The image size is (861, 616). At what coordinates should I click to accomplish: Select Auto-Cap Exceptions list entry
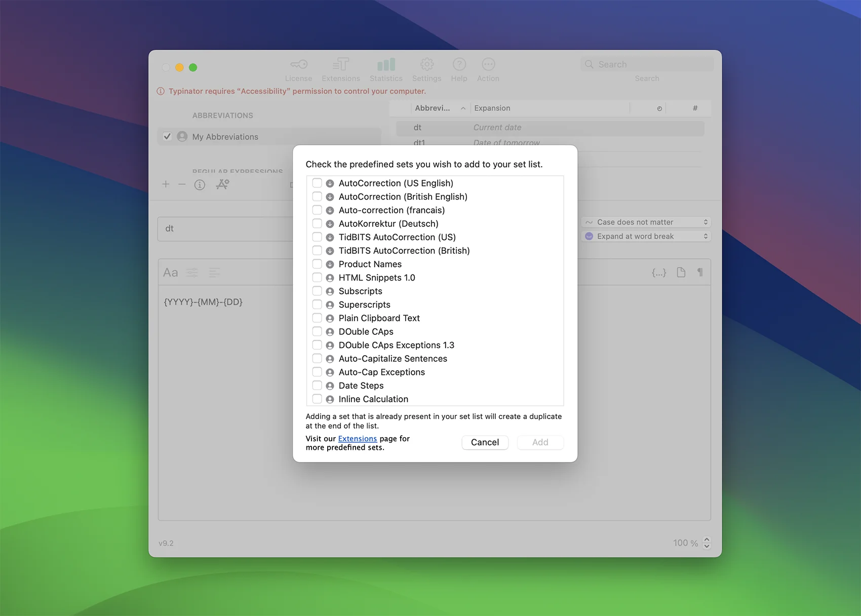382,372
